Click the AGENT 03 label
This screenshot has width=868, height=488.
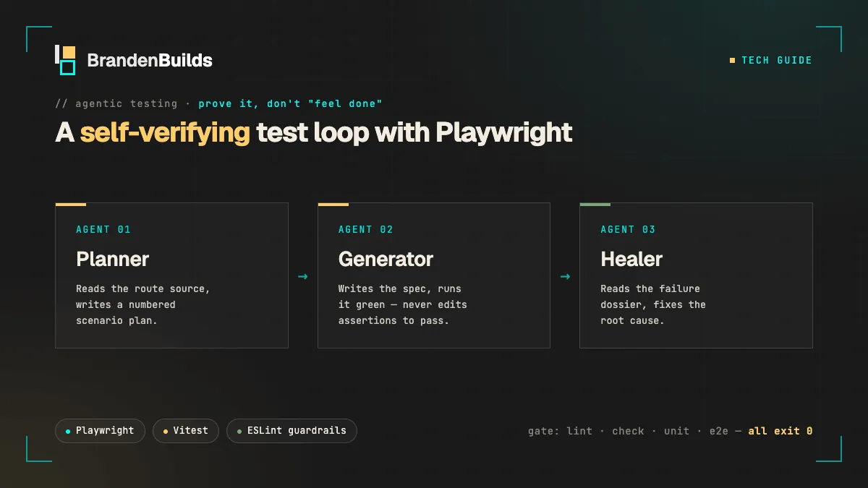click(x=628, y=229)
